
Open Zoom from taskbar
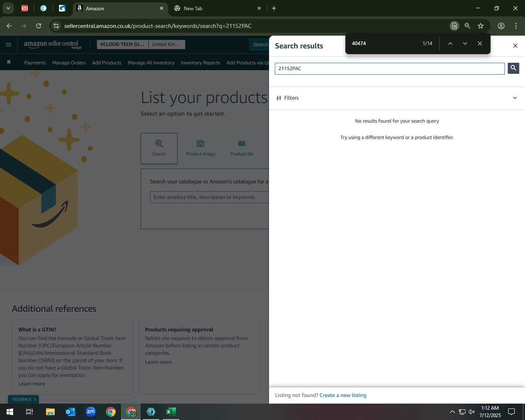[x=91, y=412]
